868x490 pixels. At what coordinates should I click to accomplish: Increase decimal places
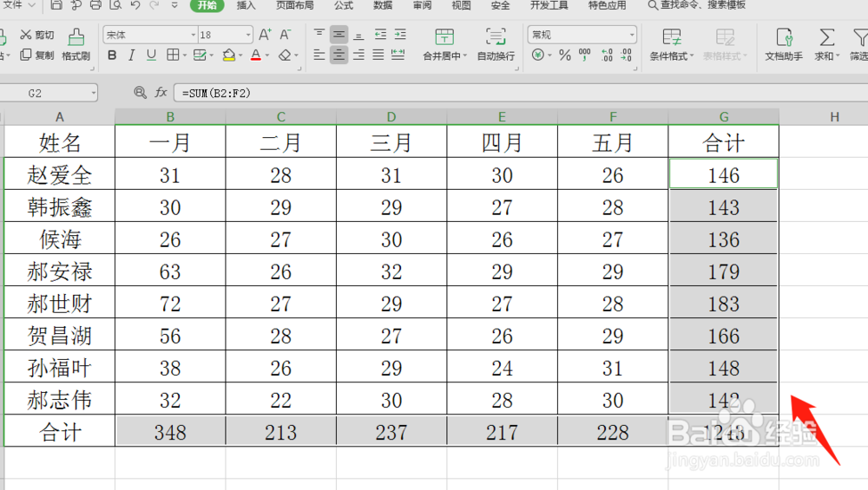click(607, 55)
